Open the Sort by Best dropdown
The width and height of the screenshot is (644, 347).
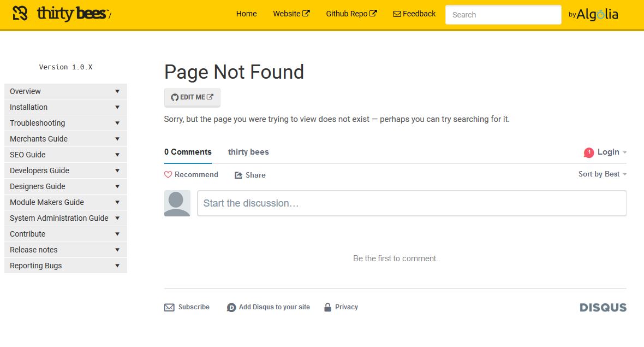click(602, 174)
